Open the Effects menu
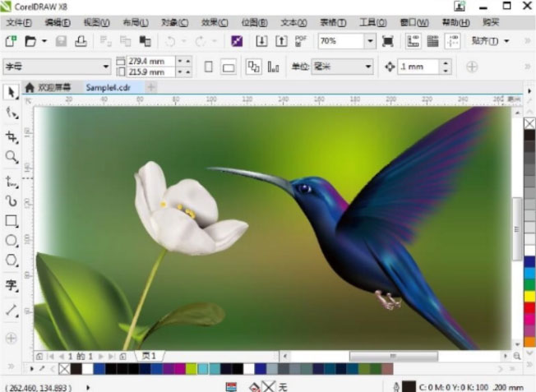The height and width of the screenshot is (392, 536). pyautogui.click(x=215, y=22)
